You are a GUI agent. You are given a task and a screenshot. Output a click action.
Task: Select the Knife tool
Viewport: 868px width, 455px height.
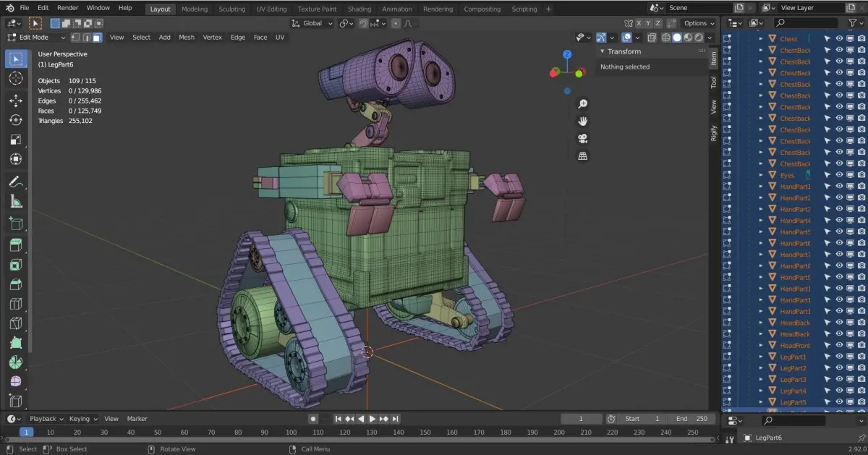16,324
